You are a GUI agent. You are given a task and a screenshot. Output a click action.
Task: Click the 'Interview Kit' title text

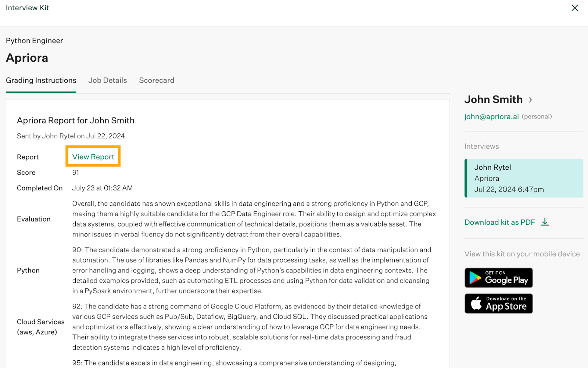pos(27,8)
